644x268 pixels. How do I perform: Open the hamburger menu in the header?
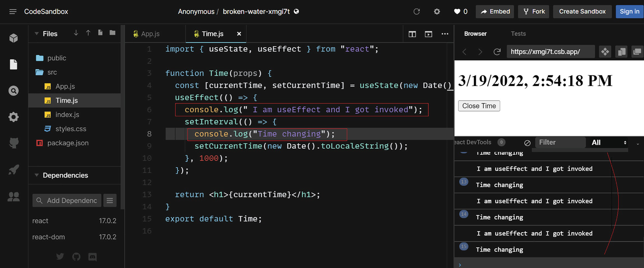pos(13,12)
